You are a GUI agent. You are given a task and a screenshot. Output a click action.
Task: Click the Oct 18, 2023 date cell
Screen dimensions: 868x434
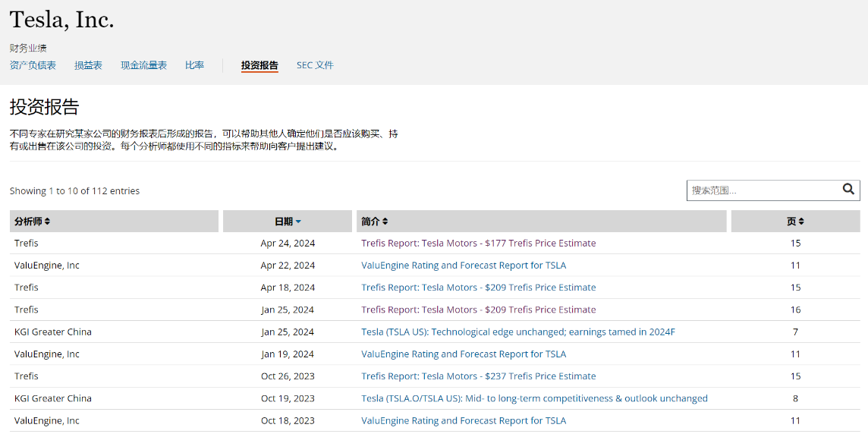288,420
